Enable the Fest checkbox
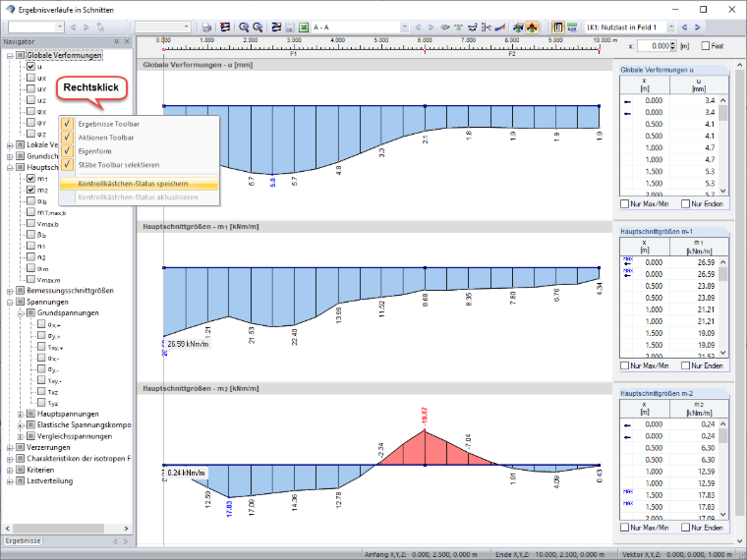 pyautogui.click(x=706, y=46)
